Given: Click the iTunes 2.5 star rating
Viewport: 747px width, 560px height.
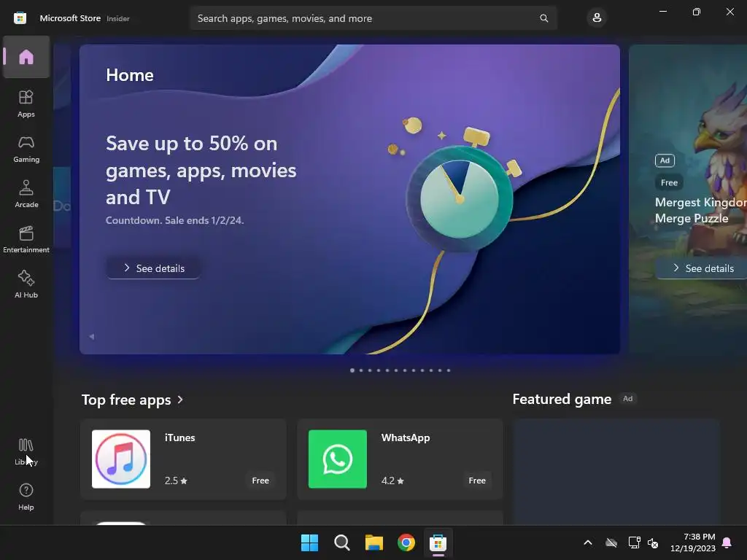Looking at the screenshot, I should coord(176,481).
